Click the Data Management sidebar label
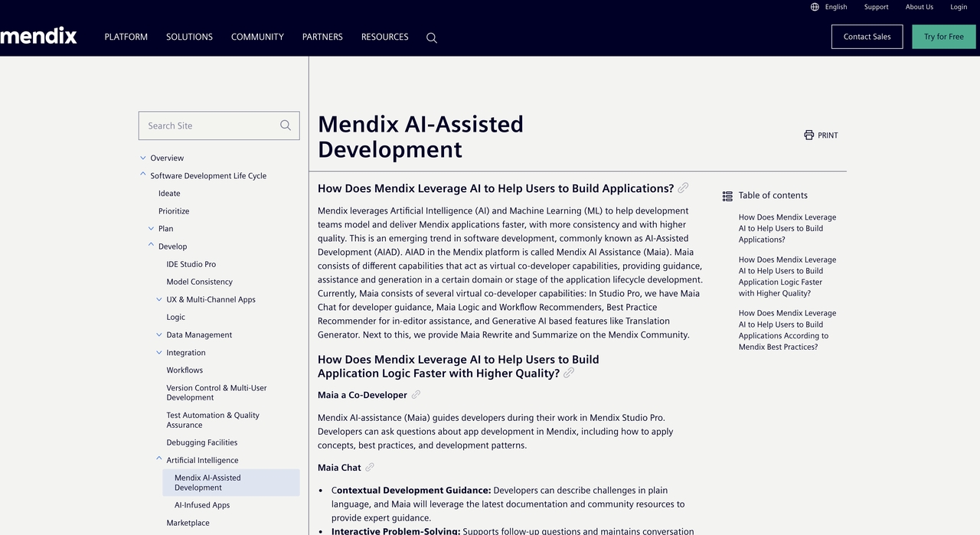This screenshot has height=535, width=980. [199, 335]
